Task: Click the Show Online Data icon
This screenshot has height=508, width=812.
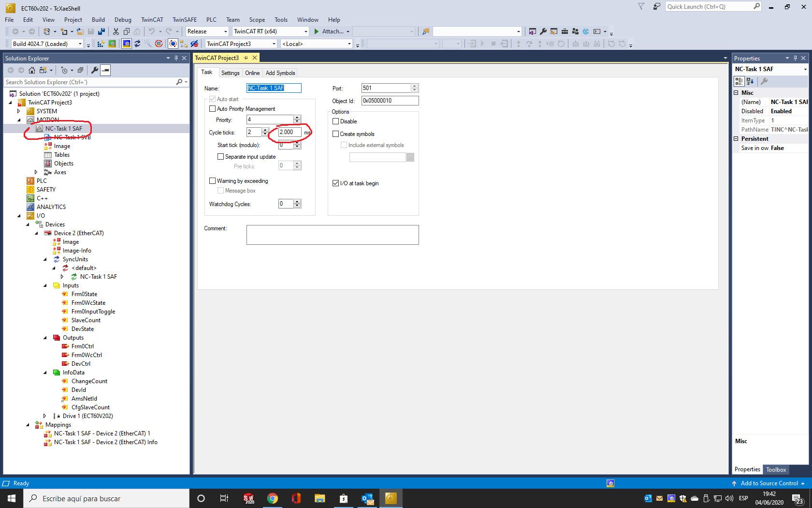Action: coord(173,44)
